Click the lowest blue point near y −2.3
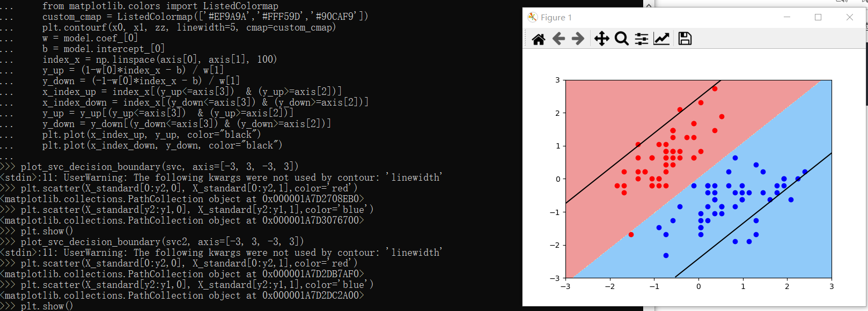The width and height of the screenshot is (868, 311). 666,255
